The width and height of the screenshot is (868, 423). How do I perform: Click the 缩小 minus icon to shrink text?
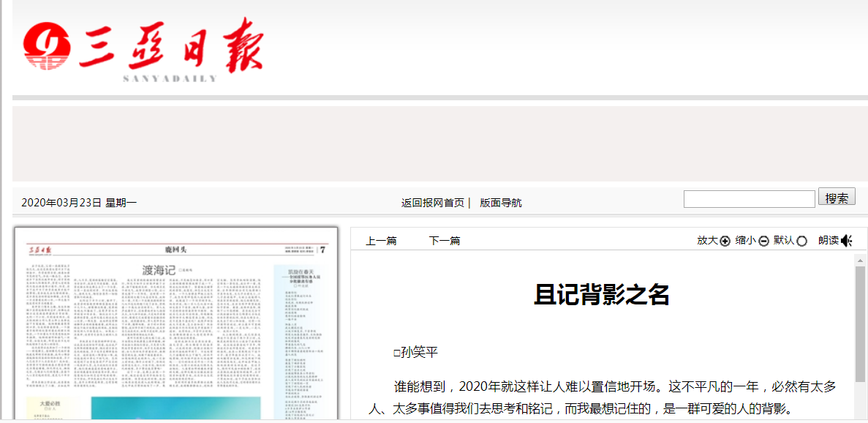(x=763, y=241)
